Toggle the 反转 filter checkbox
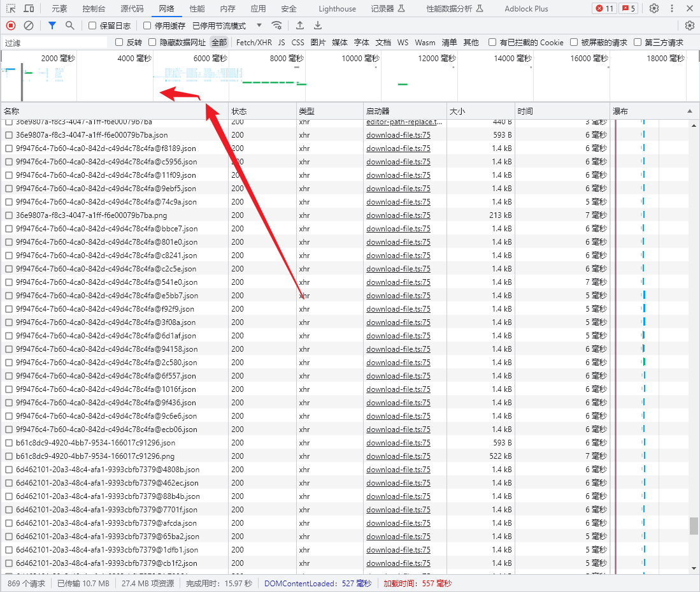The height and width of the screenshot is (592, 700). [x=118, y=42]
